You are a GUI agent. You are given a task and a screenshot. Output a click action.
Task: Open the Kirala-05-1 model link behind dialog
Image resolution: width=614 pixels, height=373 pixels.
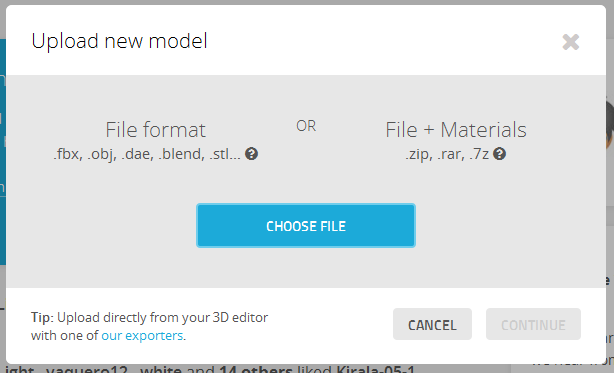pyautogui.click(x=375, y=369)
